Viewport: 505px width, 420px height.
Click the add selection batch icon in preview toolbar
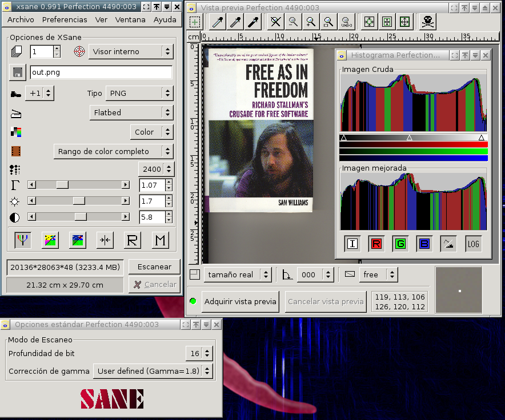click(195, 22)
